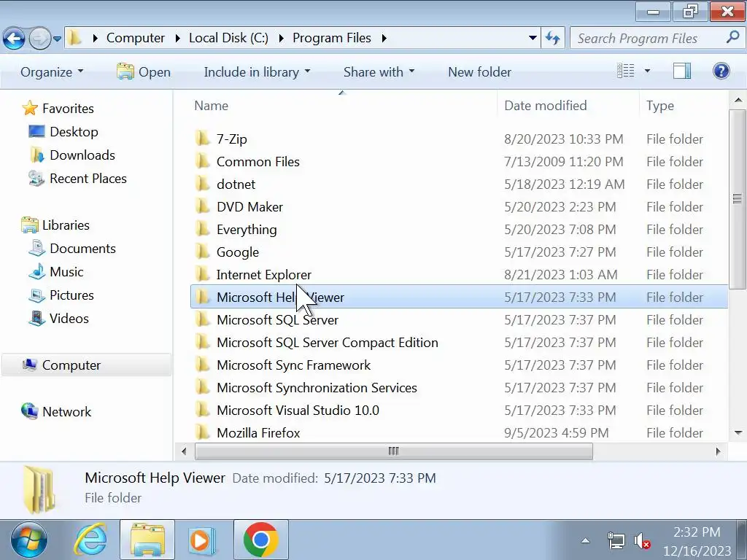This screenshot has width=747, height=560.
Task: Select Libraries in the navigation pane
Action: tap(55, 225)
